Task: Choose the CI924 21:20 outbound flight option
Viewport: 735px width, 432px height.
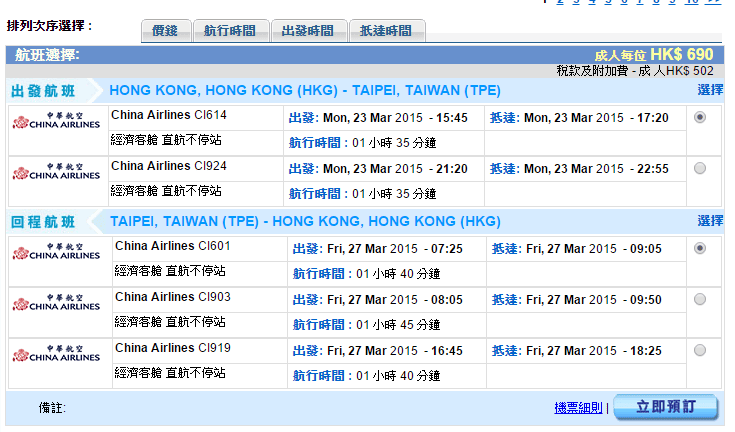Action: pyautogui.click(x=699, y=168)
